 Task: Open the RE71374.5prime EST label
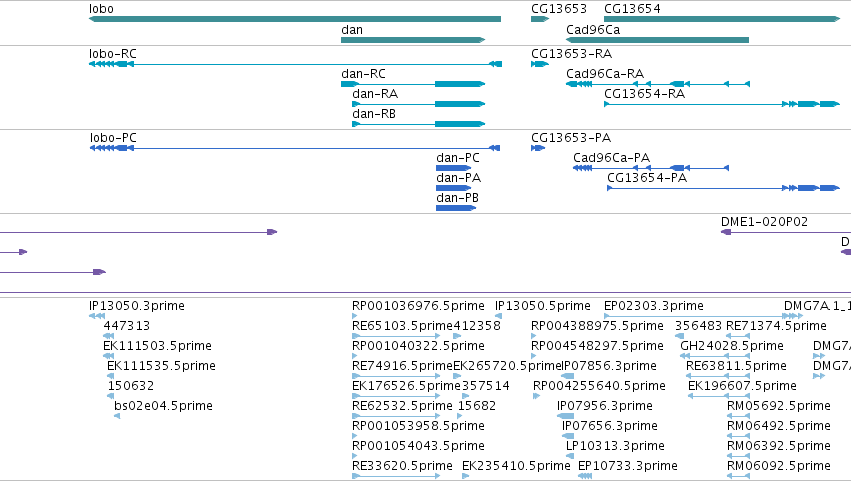point(777,326)
